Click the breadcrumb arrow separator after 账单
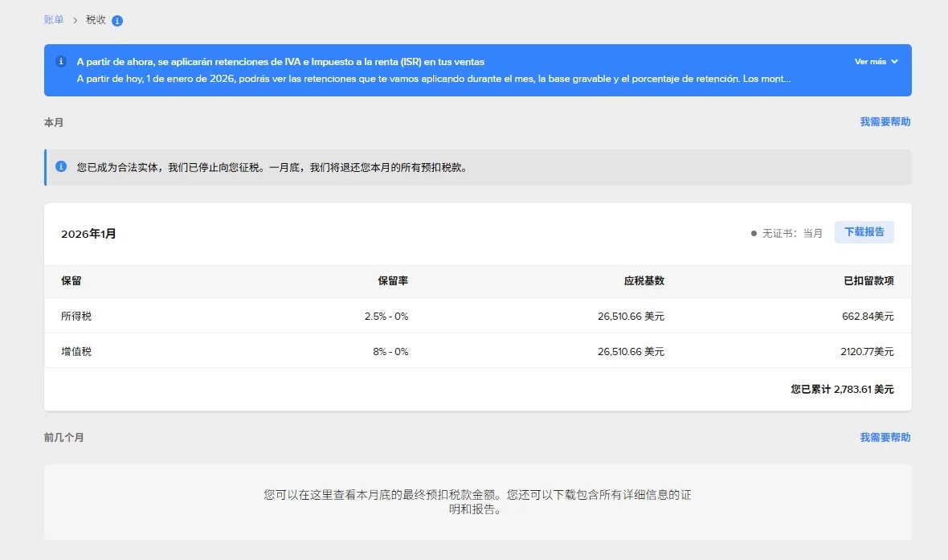This screenshot has width=948, height=560. click(x=75, y=20)
